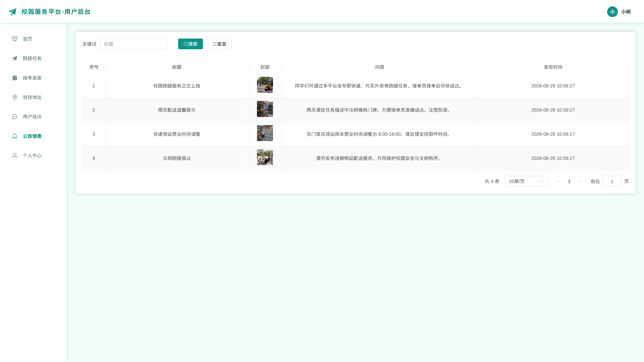Screen dimensions: 644x362
Task: Open cover thumbnail for 快递驿站营业时间调整
Action: click(265, 133)
